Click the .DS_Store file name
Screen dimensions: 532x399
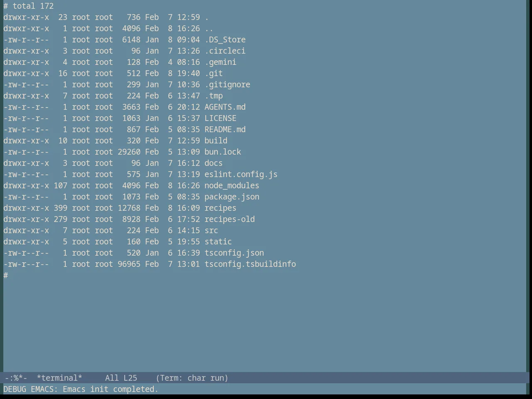[225, 39]
